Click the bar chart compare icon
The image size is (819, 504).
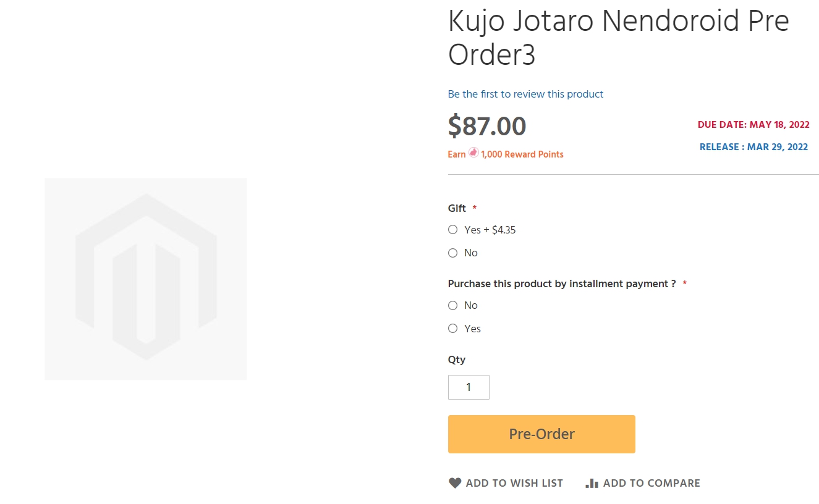coord(592,483)
